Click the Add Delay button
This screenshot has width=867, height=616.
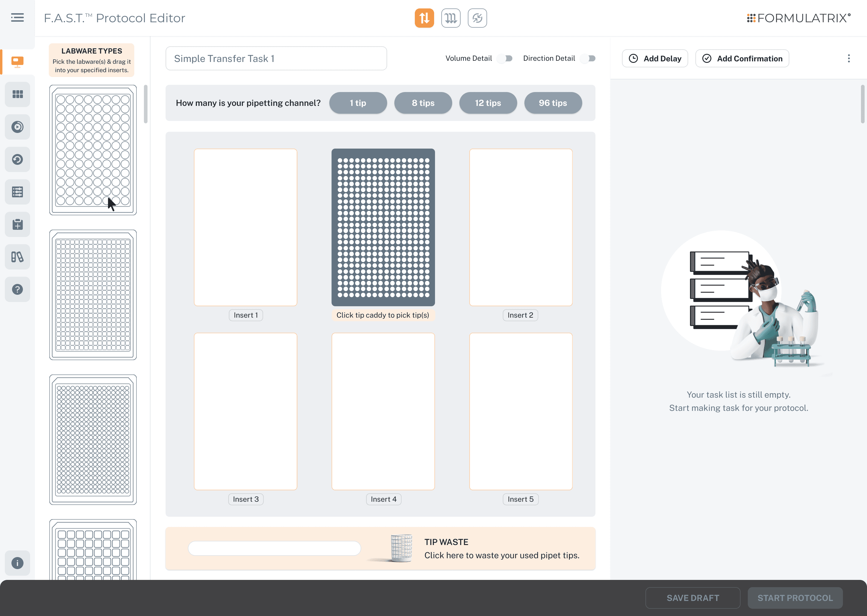[655, 58]
